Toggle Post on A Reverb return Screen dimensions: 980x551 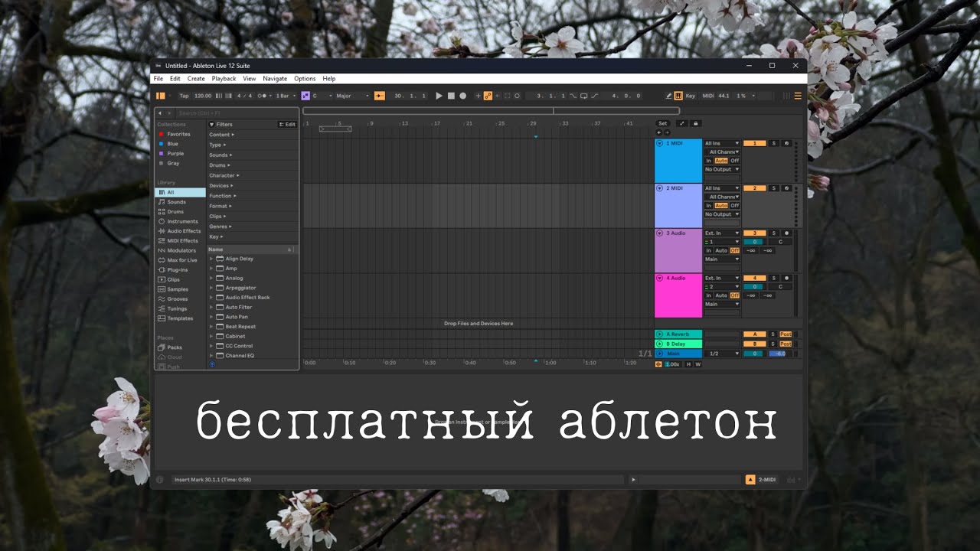(x=786, y=334)
